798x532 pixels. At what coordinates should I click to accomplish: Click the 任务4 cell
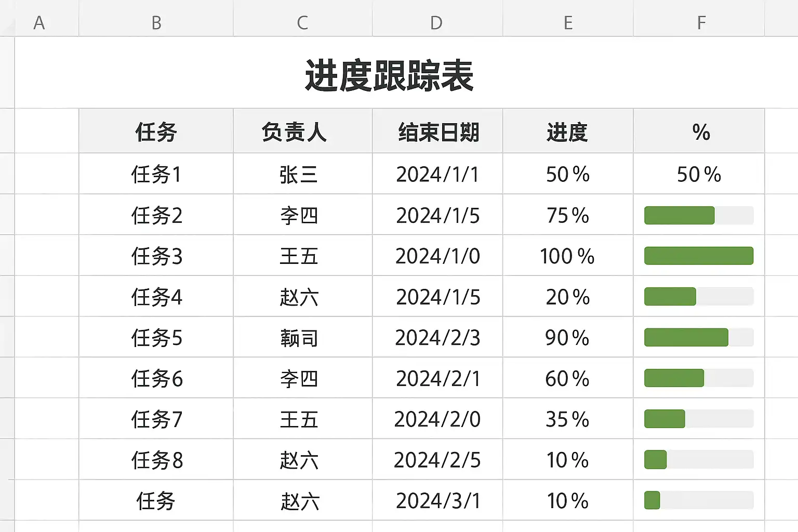[x=156, y=297]
